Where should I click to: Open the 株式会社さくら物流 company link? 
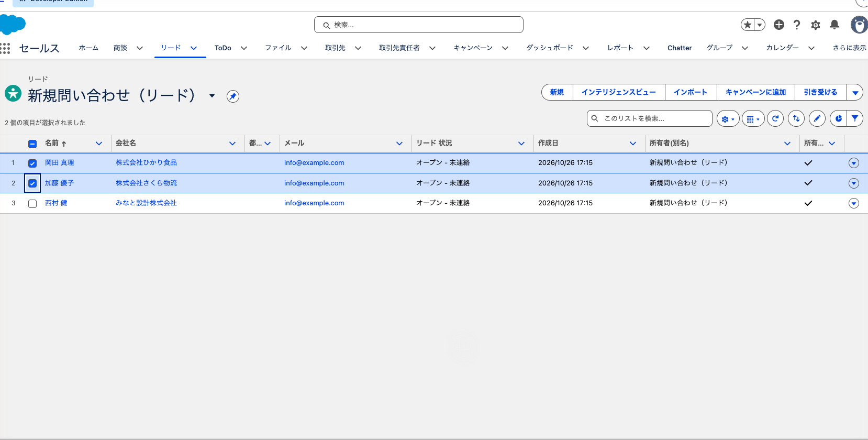(x=146, y=183)
